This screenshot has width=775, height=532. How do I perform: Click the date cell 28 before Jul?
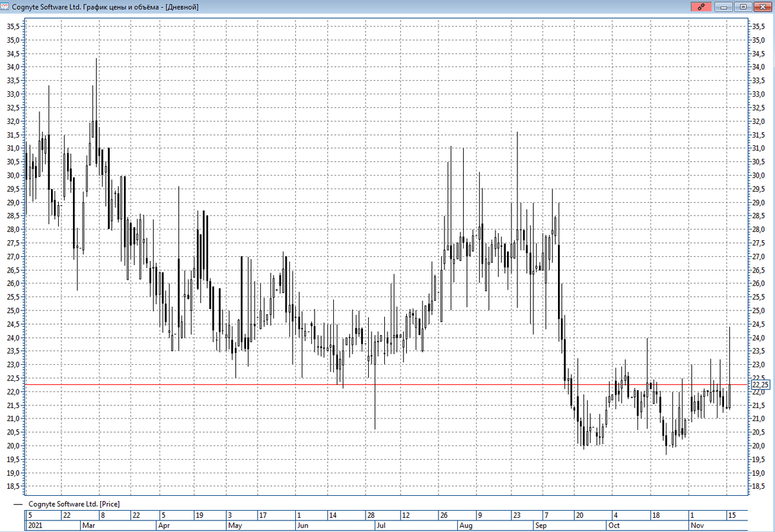pyautogui.click(x=382, y=515)
